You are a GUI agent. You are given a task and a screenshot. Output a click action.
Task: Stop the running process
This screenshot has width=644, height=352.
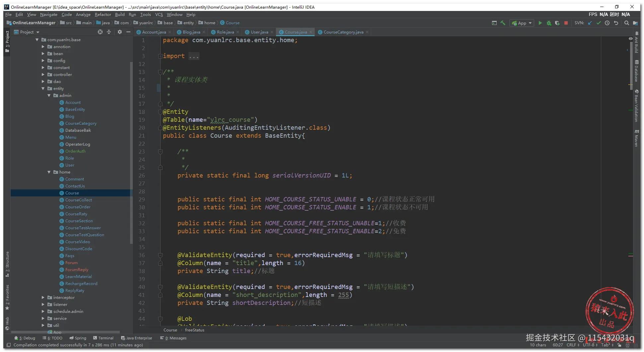pos(566,23)
